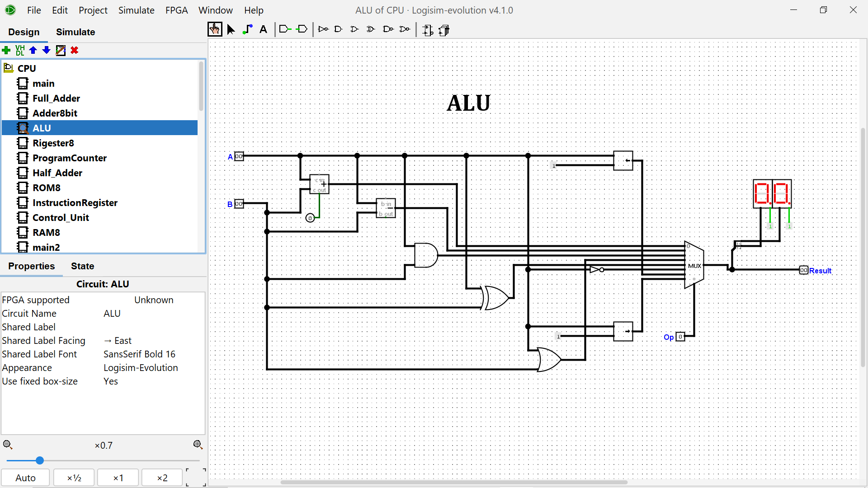Delete circuit with red X icon
Viewport: 868px width, 488px height.
pyautogui.click(x=75, y=50)
